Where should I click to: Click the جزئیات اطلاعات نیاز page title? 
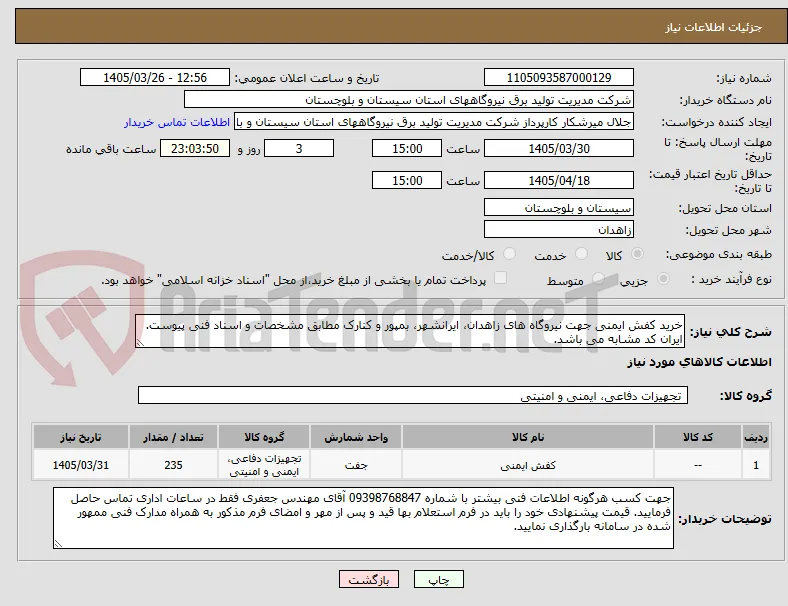pyautogui.click(x=714, y=27)
